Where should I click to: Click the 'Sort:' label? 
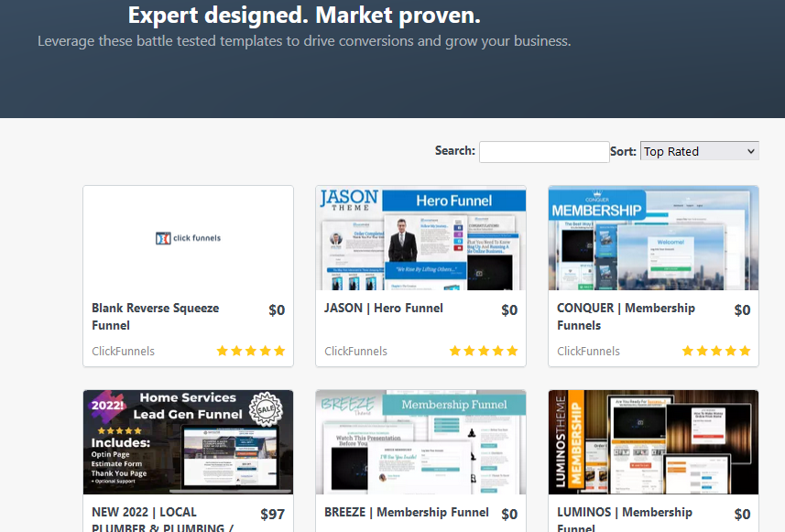(623, 151)
